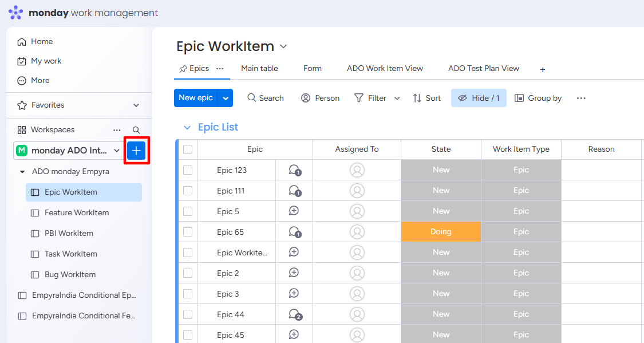Click the Epic List group title
644x343 pixels.
click(218, 127)
